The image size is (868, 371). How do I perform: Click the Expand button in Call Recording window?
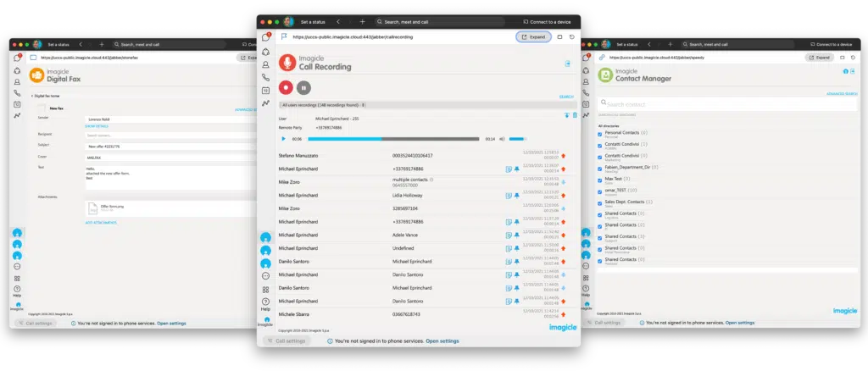click(533, 37)
